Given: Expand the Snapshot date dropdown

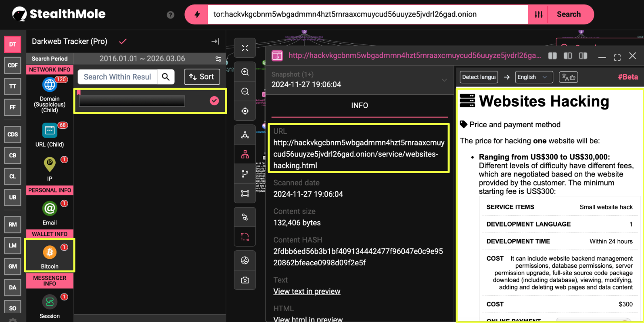Looking at the screenshot, I should tap(444, 80).
